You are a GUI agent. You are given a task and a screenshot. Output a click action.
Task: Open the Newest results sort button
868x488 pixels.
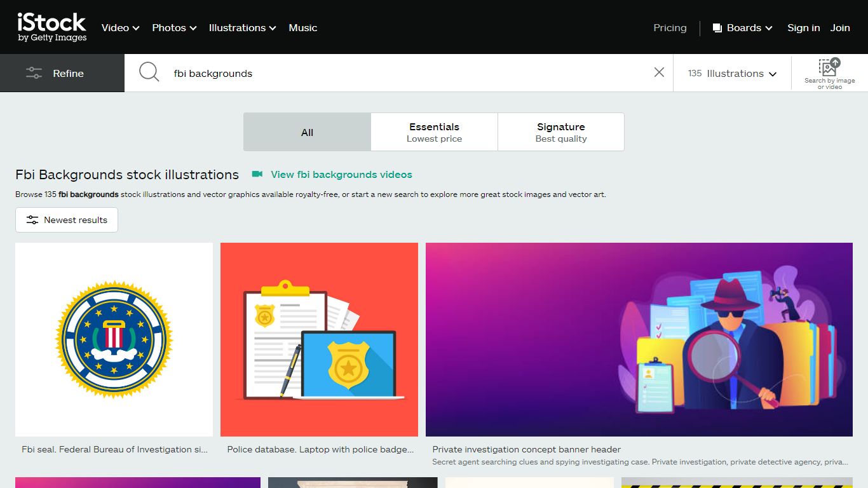(x=67, y=220)
